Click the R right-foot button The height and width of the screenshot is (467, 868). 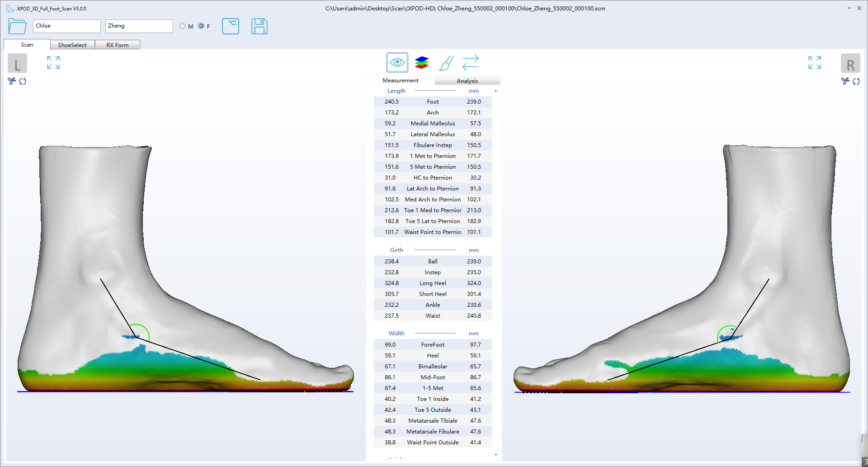[851, 63]
